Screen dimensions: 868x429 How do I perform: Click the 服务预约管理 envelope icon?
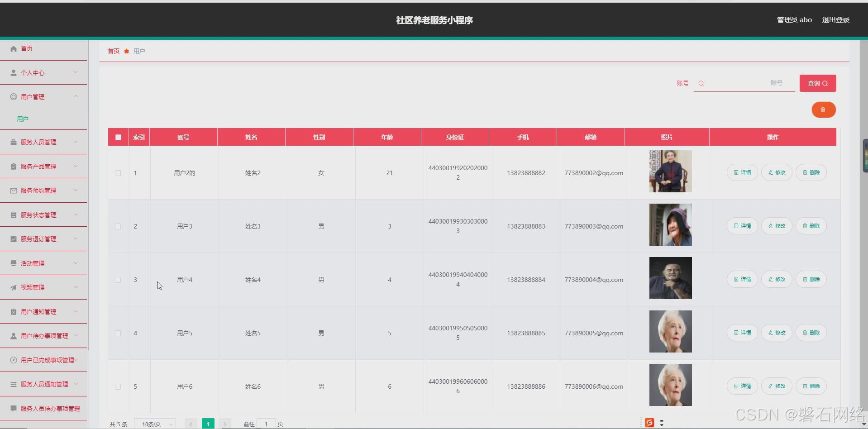click(14, 191)
